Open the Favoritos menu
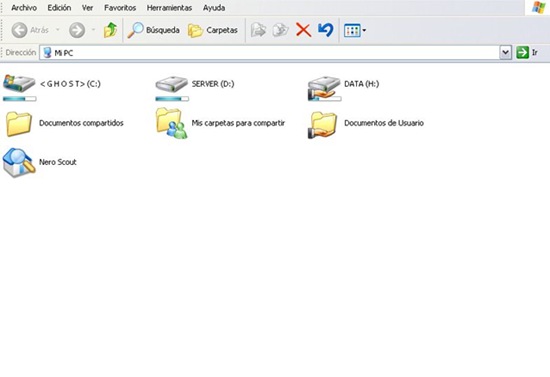550x377 pixels. (120, 8)
